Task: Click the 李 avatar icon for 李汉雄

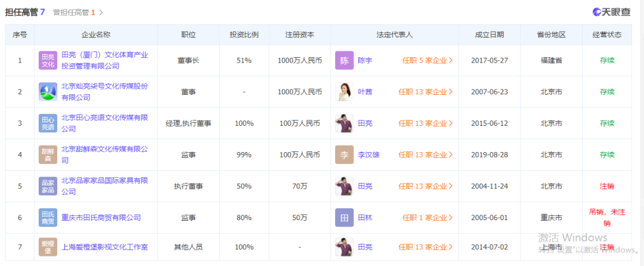Action: coord(344,154)
